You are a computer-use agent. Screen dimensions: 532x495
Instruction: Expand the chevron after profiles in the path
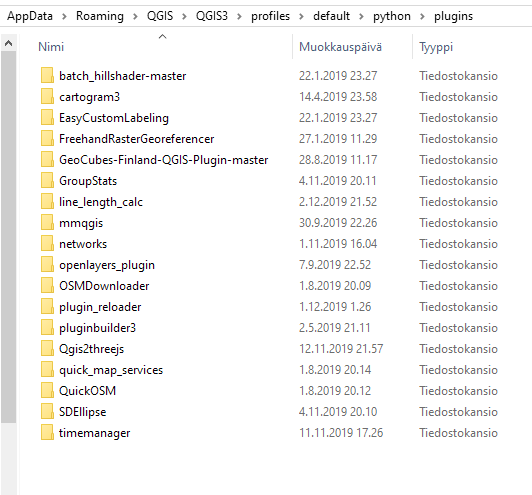(x=301, y=16)
